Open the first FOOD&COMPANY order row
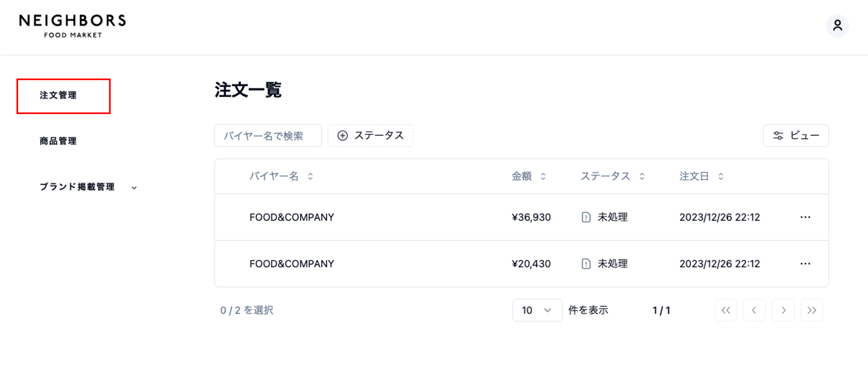 coord(521,217)
